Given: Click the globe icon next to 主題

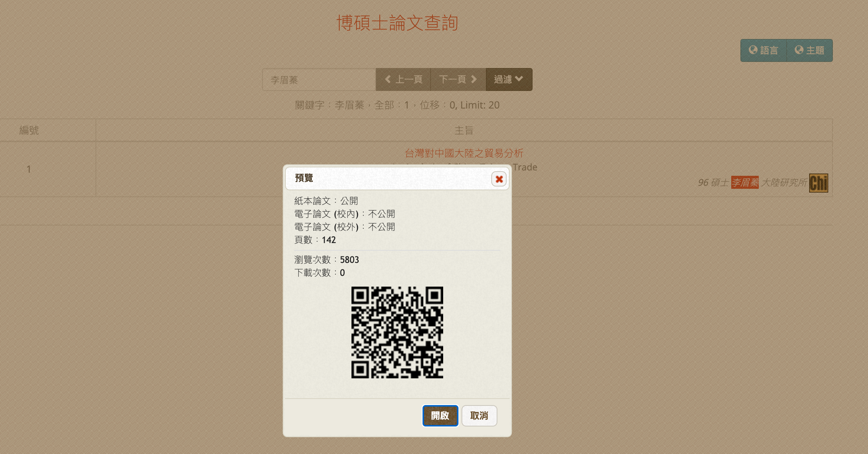Looking at the screenshot, I should tap(798, 50).
